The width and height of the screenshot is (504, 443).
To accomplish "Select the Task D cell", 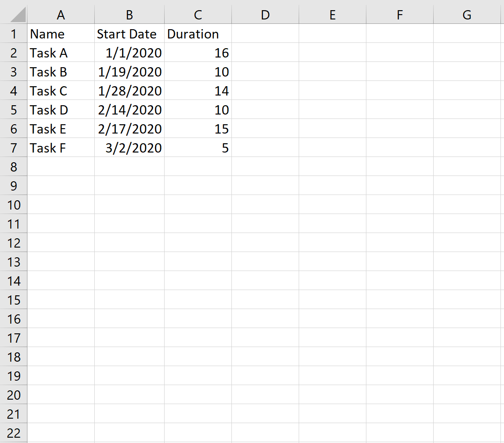I will (x=61, y=110).
